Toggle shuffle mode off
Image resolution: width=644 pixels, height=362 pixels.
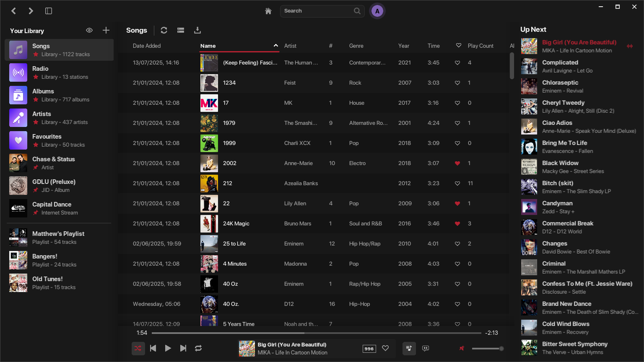pos(138,348)
